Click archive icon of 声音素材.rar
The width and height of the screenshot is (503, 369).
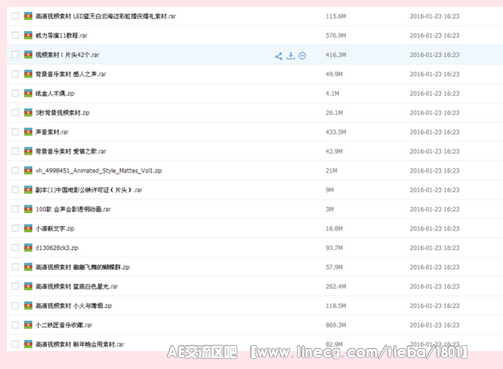[x=28, y=132]
